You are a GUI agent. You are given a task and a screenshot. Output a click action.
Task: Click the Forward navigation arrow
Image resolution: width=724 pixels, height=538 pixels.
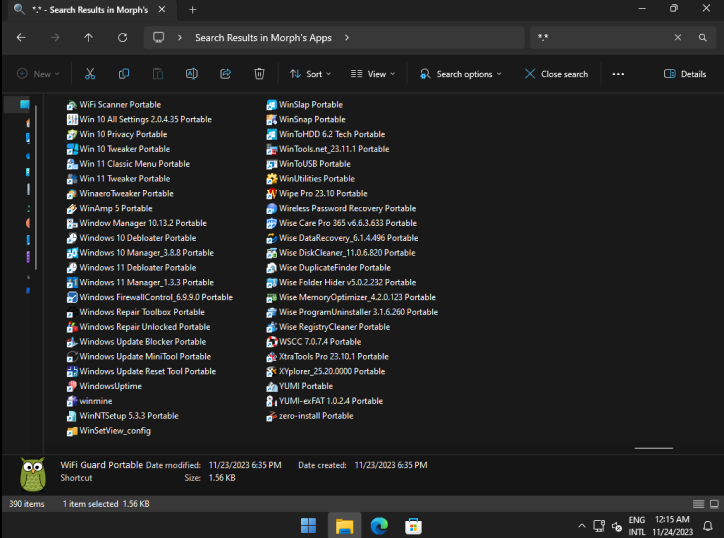[x=54, y=37]
